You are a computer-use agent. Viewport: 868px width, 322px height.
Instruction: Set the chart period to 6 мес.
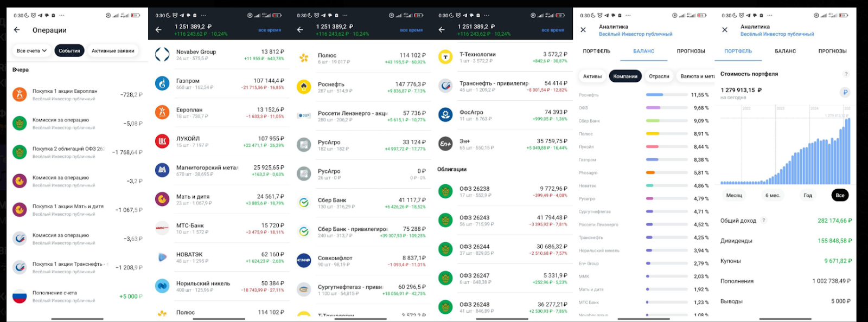(x=773, y=195)
